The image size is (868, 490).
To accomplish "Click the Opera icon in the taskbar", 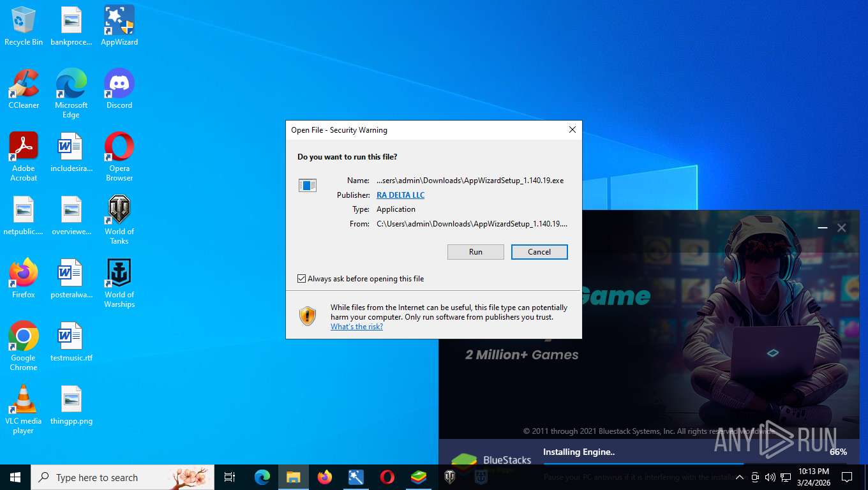I will click(x=387, y=477).
